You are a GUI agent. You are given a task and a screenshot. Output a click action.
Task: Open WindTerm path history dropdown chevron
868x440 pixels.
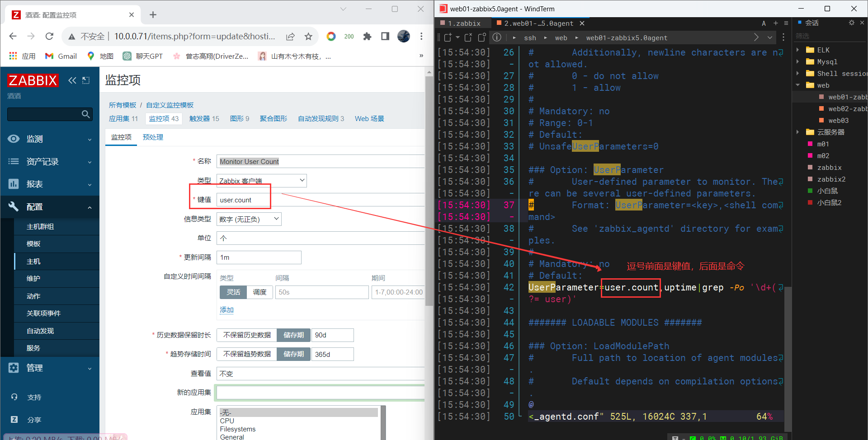770,37
